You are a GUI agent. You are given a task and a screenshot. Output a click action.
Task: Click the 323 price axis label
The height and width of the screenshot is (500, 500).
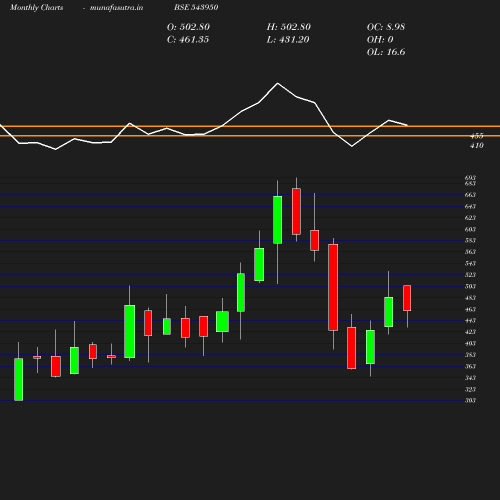tap(470, 390)
